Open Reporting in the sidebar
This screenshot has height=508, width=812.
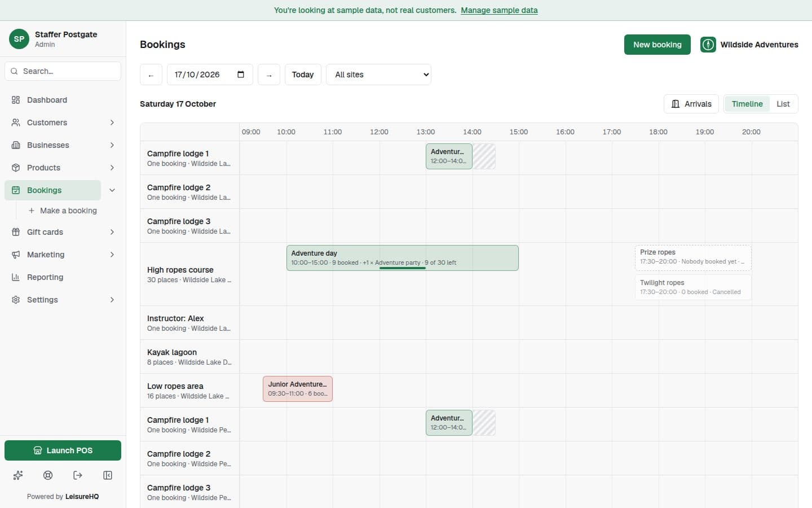[x=63, y=277]
